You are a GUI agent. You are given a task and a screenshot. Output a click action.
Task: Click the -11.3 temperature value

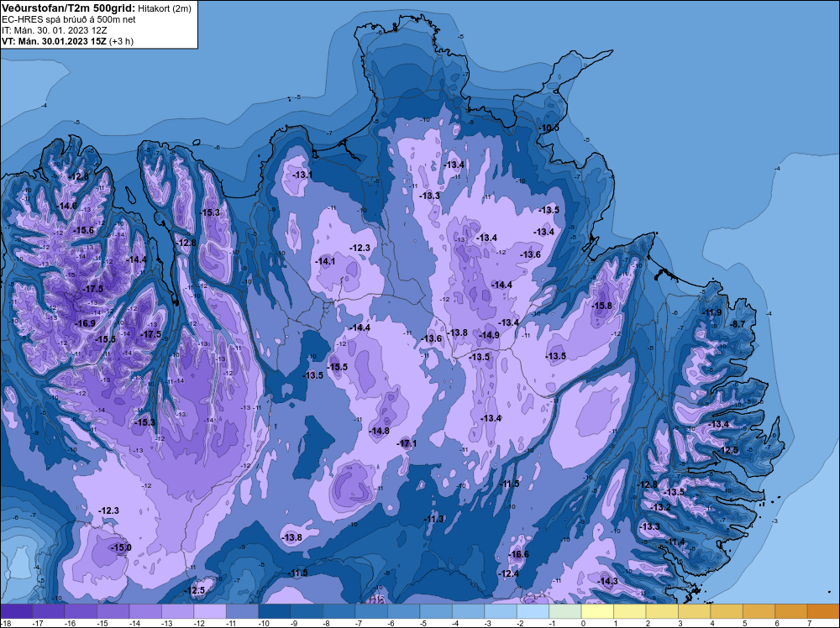coord(434,519)
